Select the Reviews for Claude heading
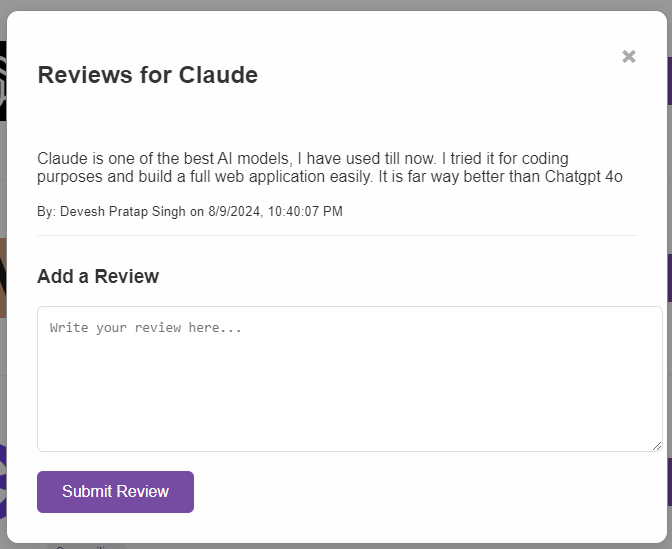This screenshot has height=549, width=672. pos(148,75)
